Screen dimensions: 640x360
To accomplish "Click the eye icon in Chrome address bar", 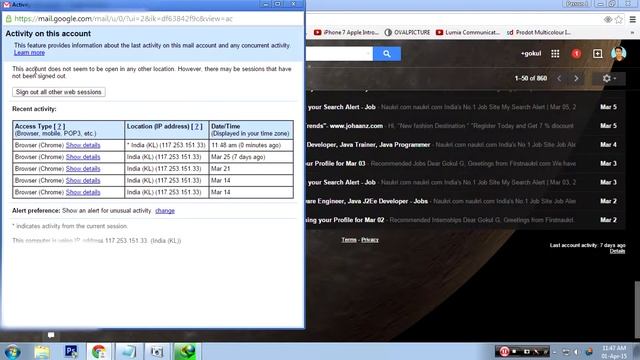I will (608, 19).
